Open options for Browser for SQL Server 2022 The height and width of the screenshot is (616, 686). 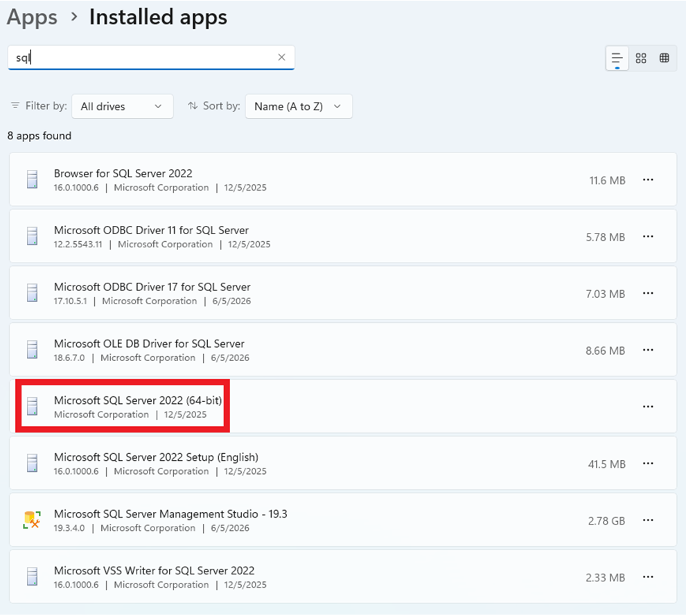648,180
